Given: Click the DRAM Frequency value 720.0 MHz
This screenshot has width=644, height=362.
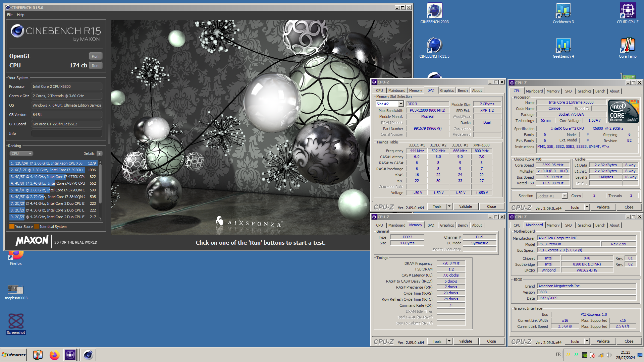Looking at the screenshot, I should tap(450, 263).
